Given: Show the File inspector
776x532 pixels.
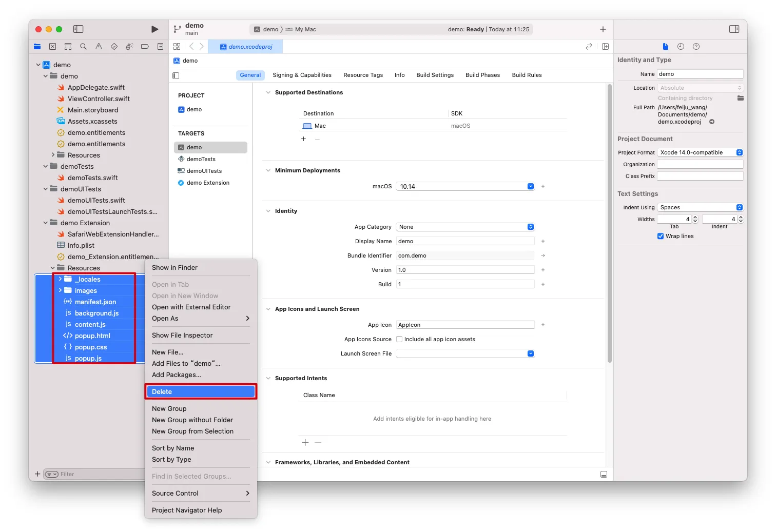Looking at the screenshot, I should 666,47.
